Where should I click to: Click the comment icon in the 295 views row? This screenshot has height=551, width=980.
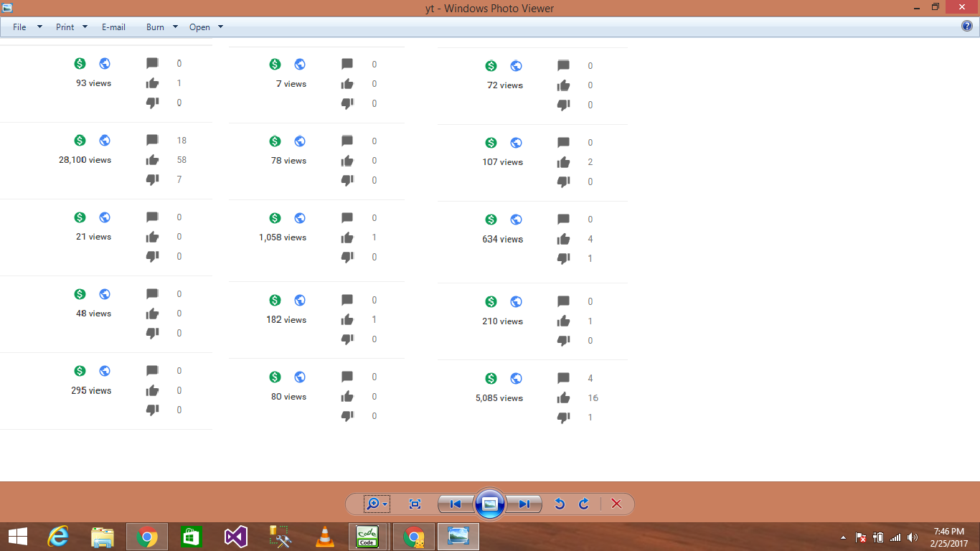pos(152,371)
